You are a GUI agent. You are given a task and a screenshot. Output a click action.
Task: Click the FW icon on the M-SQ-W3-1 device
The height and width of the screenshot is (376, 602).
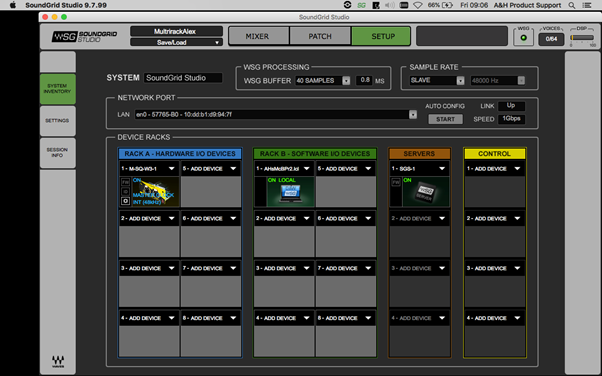(126, 182)
